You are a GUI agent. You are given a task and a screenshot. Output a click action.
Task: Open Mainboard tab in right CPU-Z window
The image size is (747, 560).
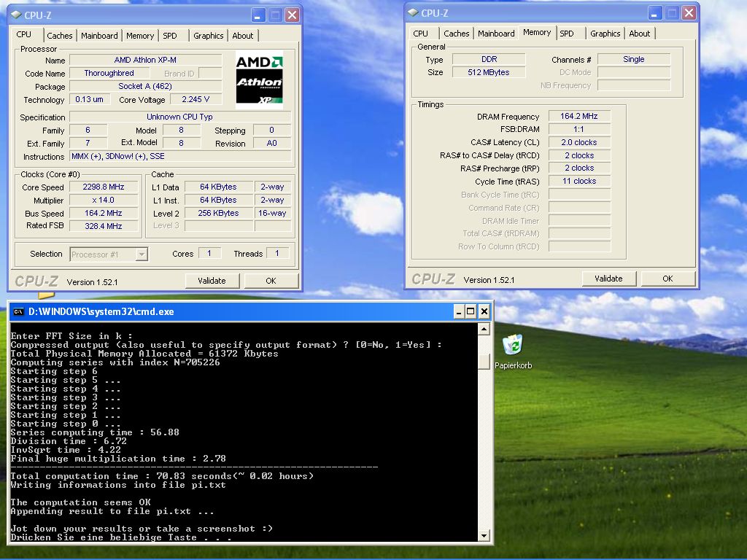click(x=496, y=34)
